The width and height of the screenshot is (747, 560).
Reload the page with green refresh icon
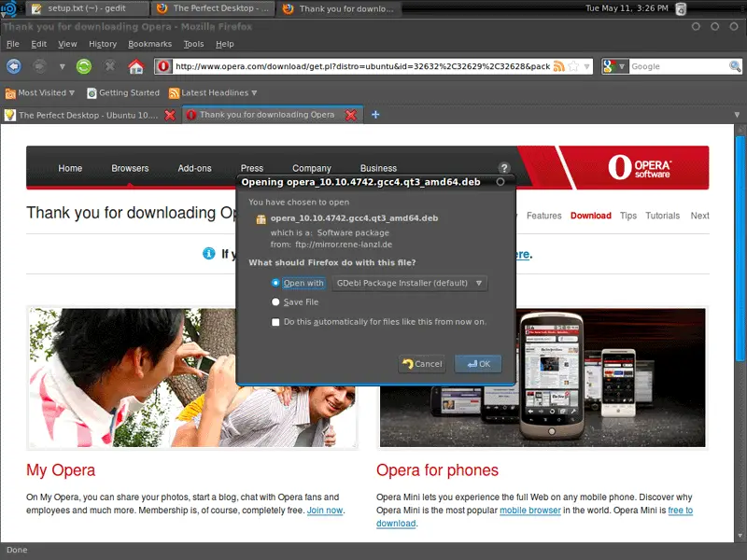click(x=84, y=66)
